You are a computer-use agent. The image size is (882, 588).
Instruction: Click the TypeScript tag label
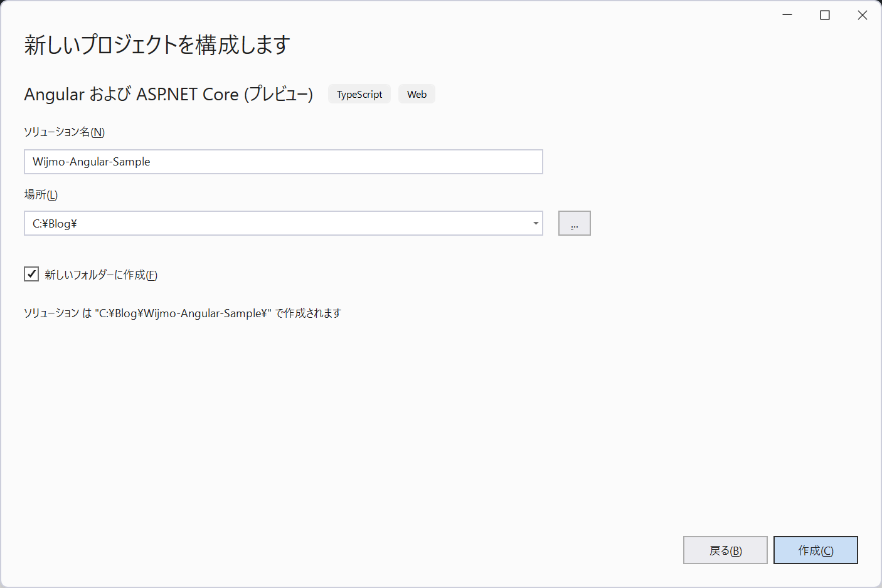click(359, 94)
